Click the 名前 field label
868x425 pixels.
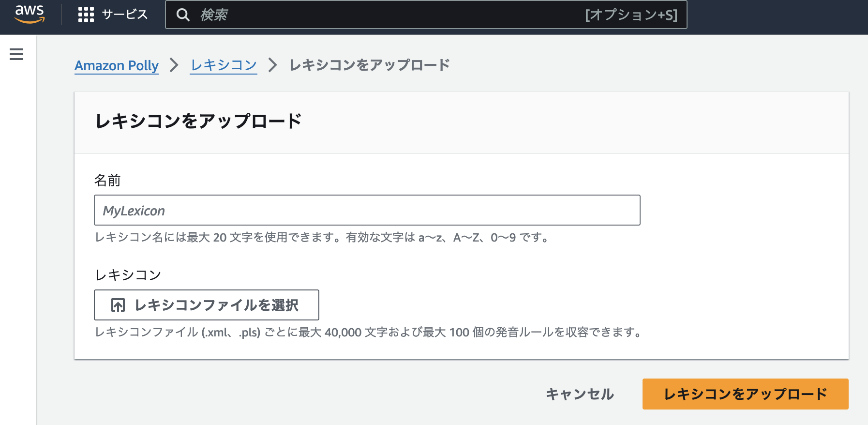click(x=107, y=181)
